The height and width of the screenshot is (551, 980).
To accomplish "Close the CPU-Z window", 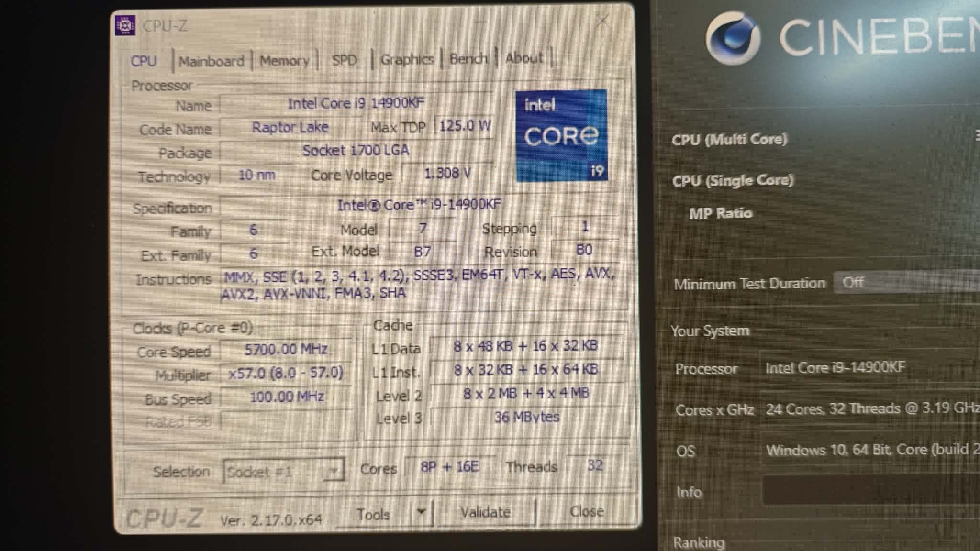I will (602, 21).
